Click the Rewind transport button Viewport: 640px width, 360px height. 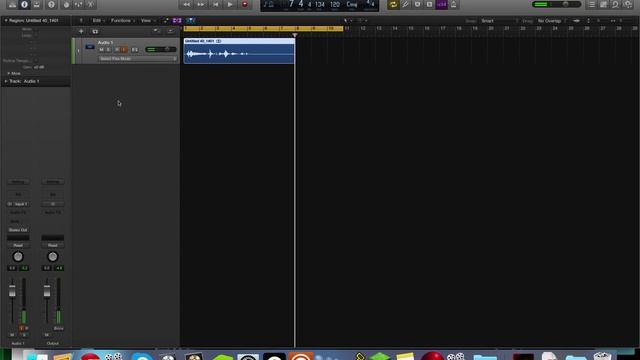187,4
